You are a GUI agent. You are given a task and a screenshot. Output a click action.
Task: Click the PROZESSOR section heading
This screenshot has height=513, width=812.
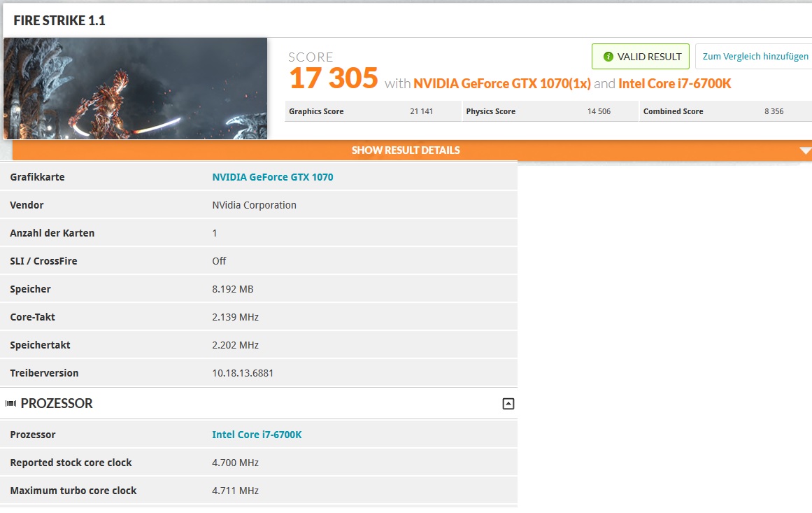point(57,404)
